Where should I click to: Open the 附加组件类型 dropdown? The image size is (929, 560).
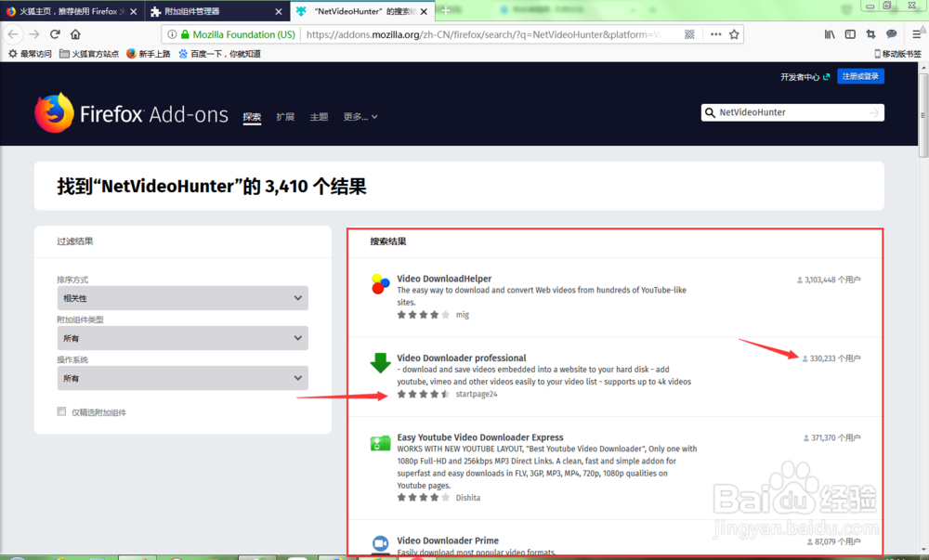(x=182, y=338)
